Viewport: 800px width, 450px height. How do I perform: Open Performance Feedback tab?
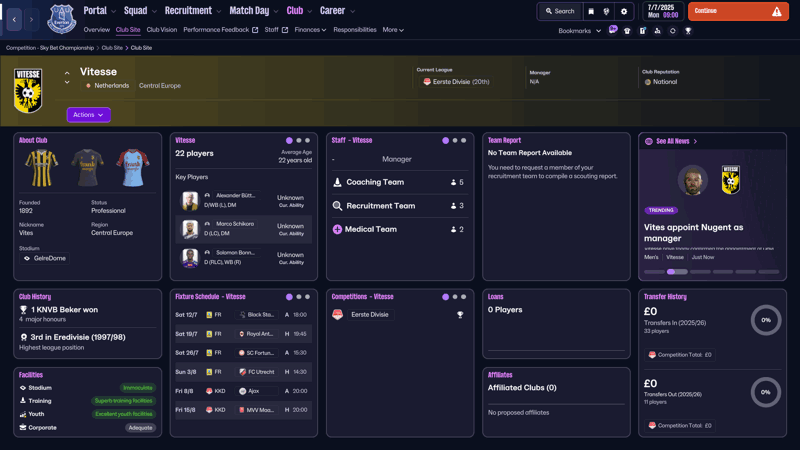coord(220,30)
